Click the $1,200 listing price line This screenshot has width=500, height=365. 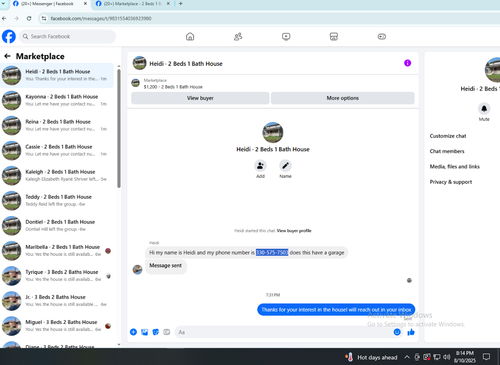(173, 87)
